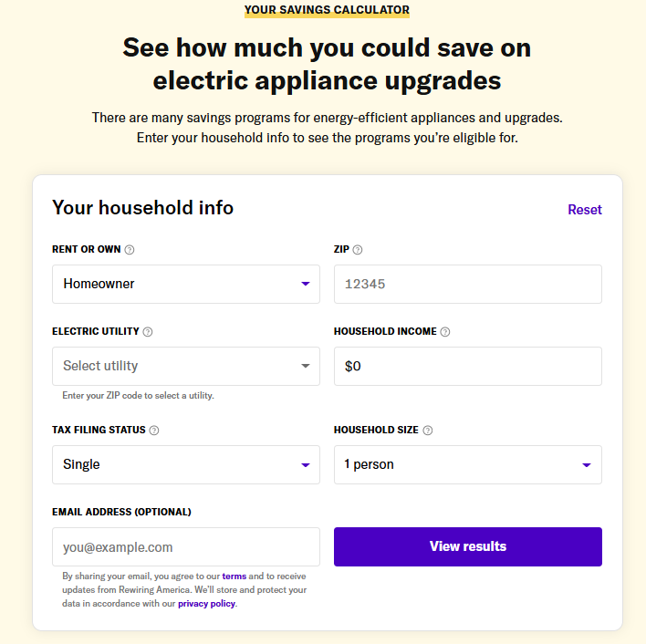Show the Tax Filing Status help icon
The height and width of the screenshot is (644, 646).
click(x=154, y=431)
